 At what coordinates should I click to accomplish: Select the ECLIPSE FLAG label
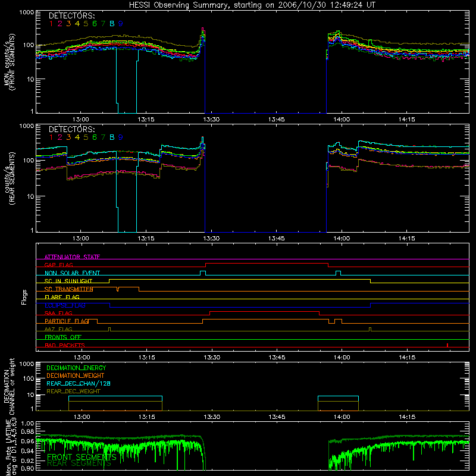65,305
